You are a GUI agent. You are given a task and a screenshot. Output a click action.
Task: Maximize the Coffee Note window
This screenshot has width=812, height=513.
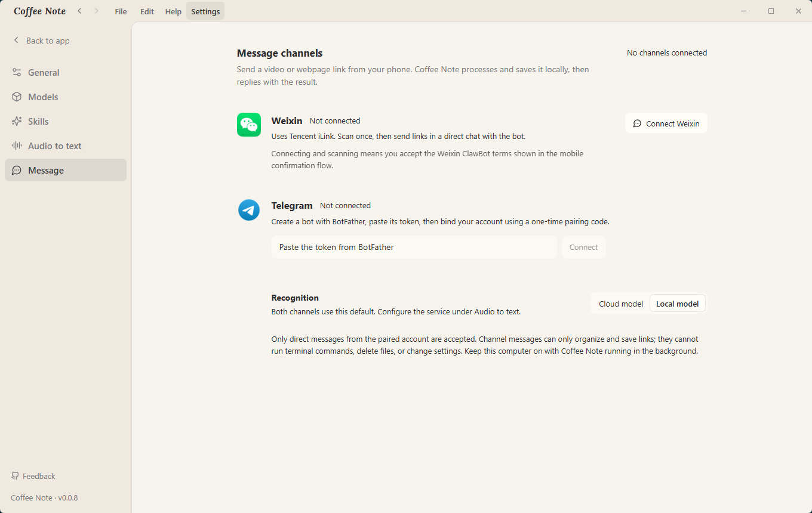coord(771,11)
